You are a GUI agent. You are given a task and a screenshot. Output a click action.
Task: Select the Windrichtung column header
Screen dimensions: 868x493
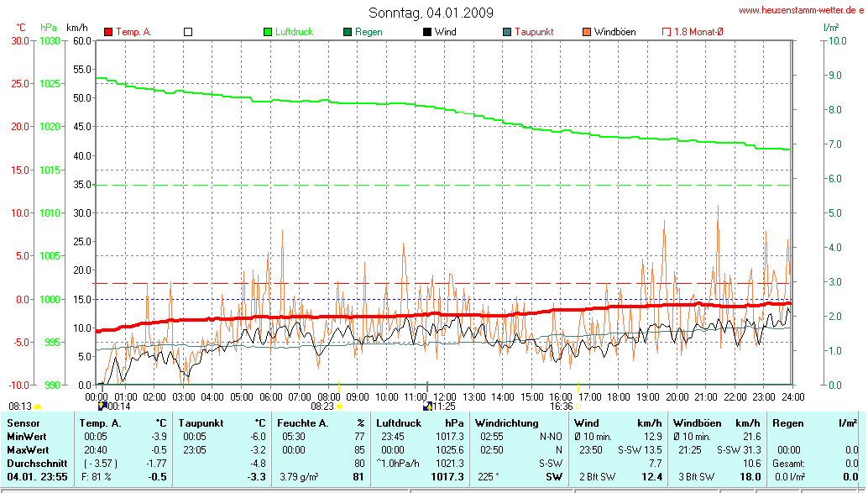506,423
